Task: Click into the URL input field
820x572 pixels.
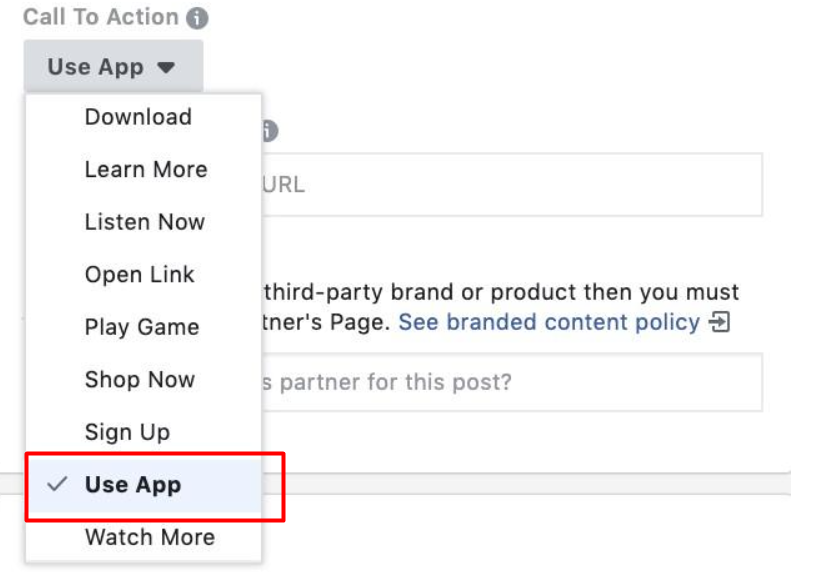Action: point(510,185)
